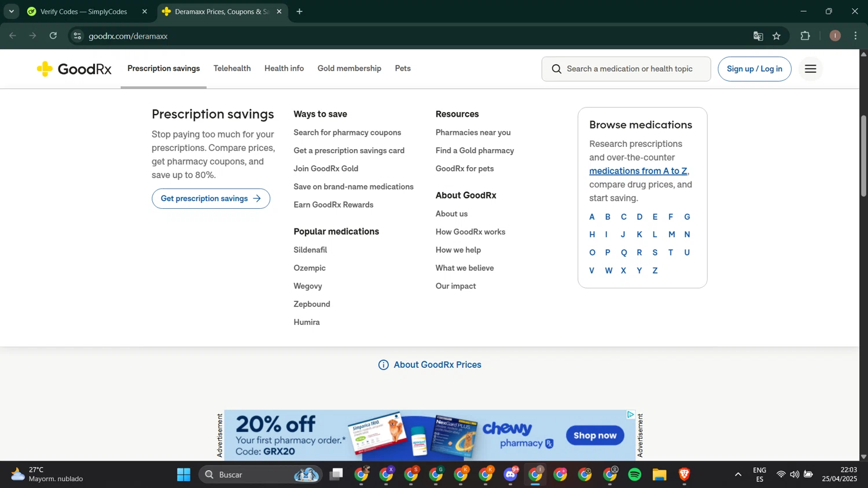Open Wi-Fi network settings icon

[781, 475]
